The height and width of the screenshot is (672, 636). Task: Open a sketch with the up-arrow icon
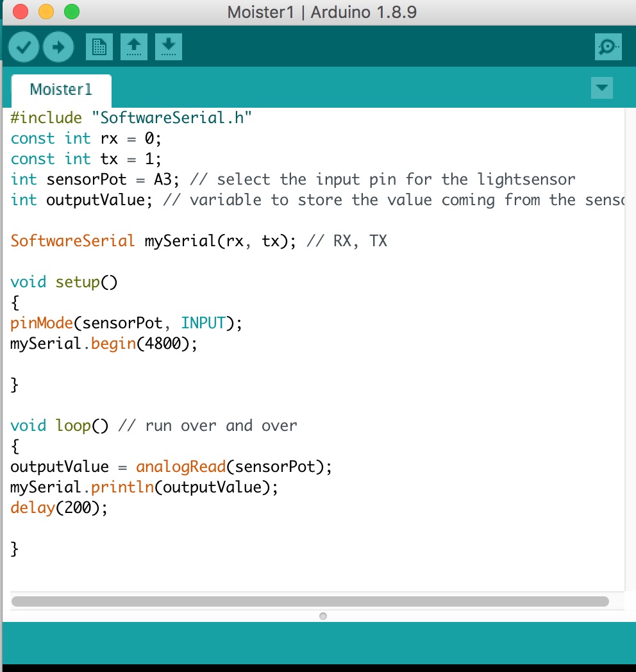pos(134,47)
